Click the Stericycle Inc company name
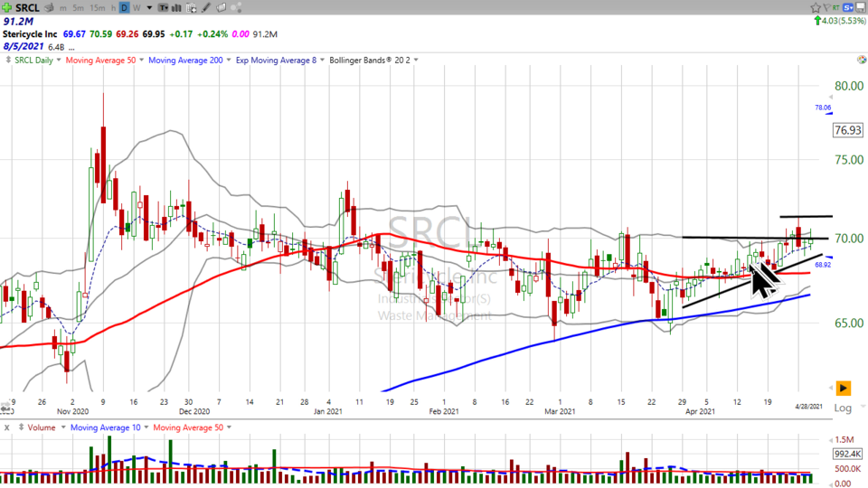Image resolution: width=868 pixels, height=488 pixels. point(30,33)
